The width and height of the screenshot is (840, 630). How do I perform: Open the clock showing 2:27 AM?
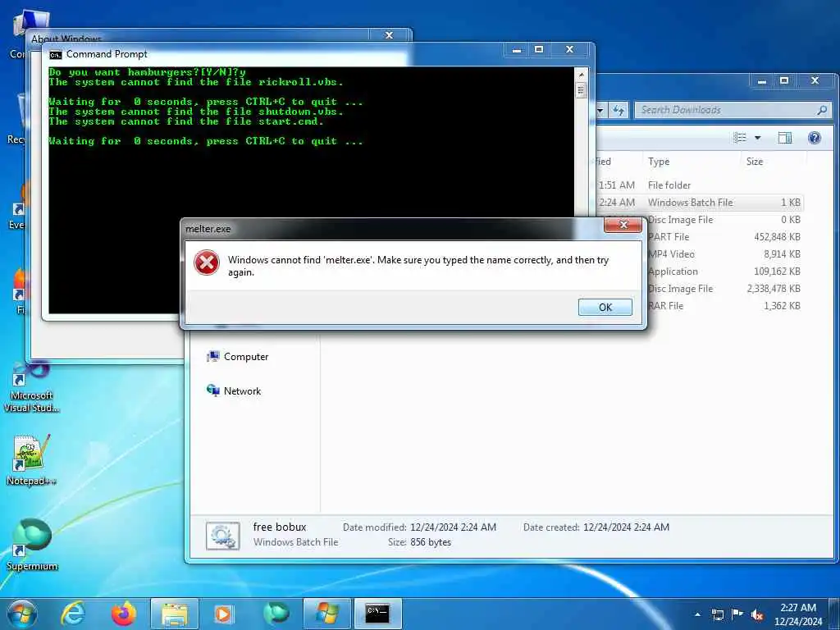797,614
